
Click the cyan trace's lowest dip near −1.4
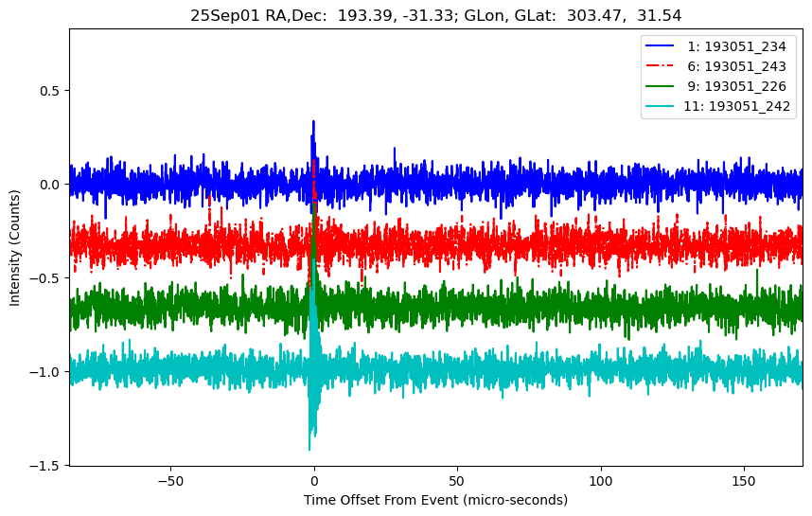(309, 449)
